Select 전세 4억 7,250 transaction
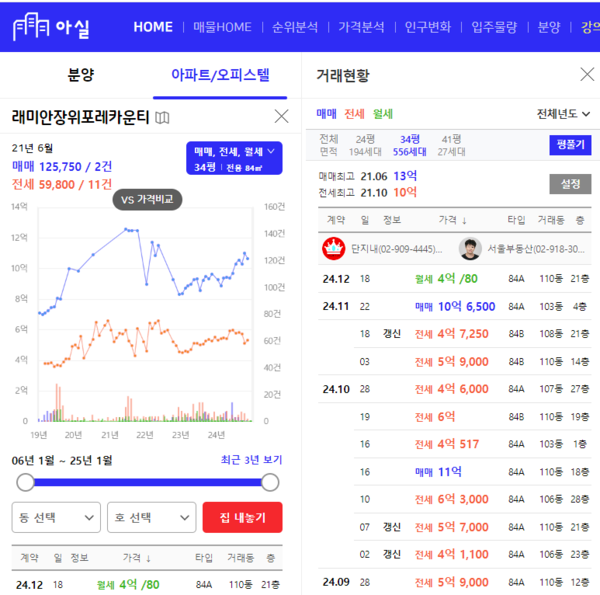 click(472, 334)
